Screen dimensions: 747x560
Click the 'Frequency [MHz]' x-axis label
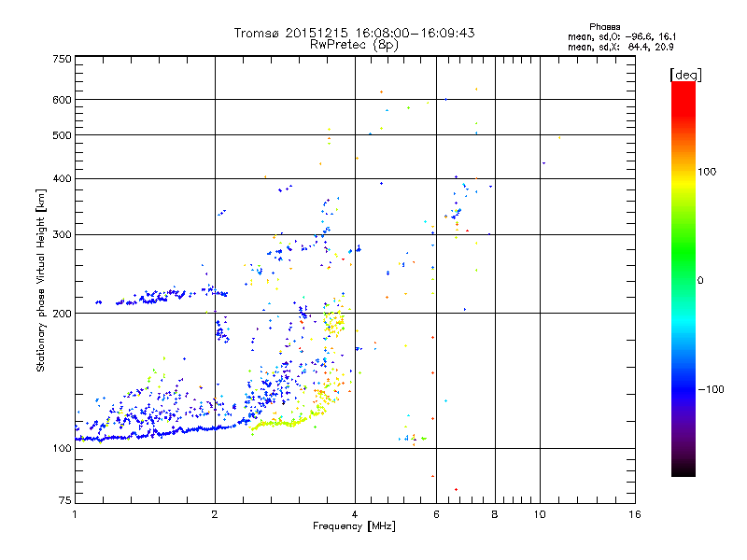[354, 526]
